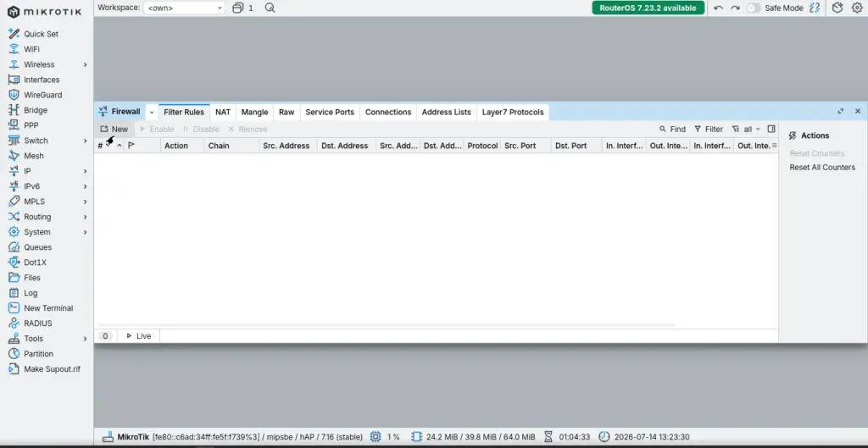Image resolution: width=868 pixels, height=448 pixels.
Task: Click the column menu icon at the right end of the header
Action: pos(775,146)
